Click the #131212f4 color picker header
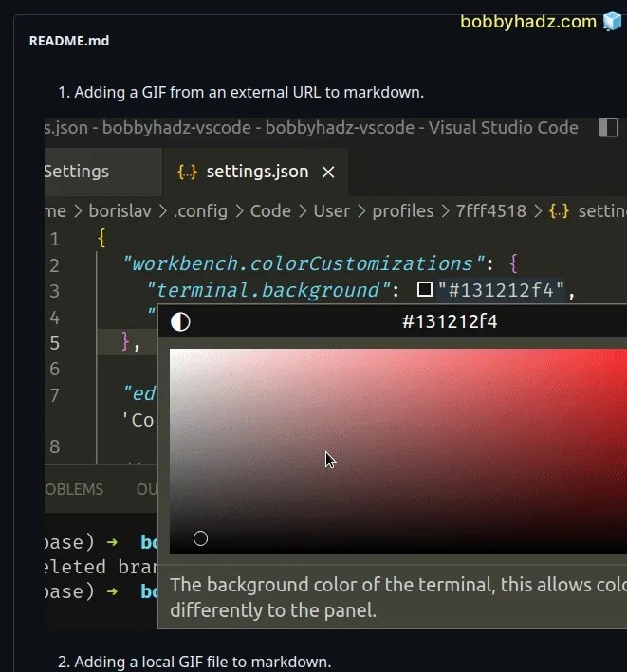The height and width of the screenshot is (672, 627). tap(450, 321)
